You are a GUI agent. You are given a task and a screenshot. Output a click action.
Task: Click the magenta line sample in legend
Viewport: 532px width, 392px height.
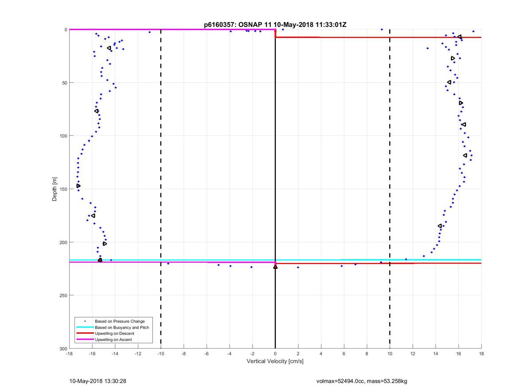[85, 340]
